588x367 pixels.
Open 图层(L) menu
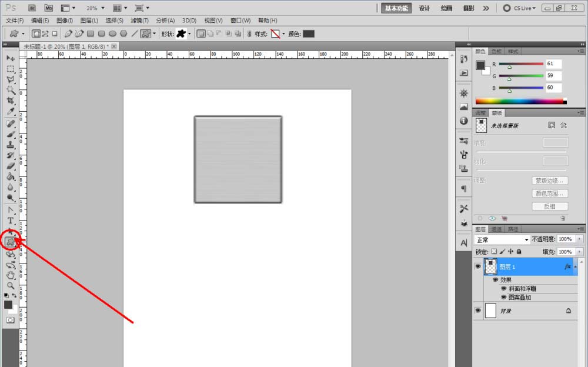[89, 21]
